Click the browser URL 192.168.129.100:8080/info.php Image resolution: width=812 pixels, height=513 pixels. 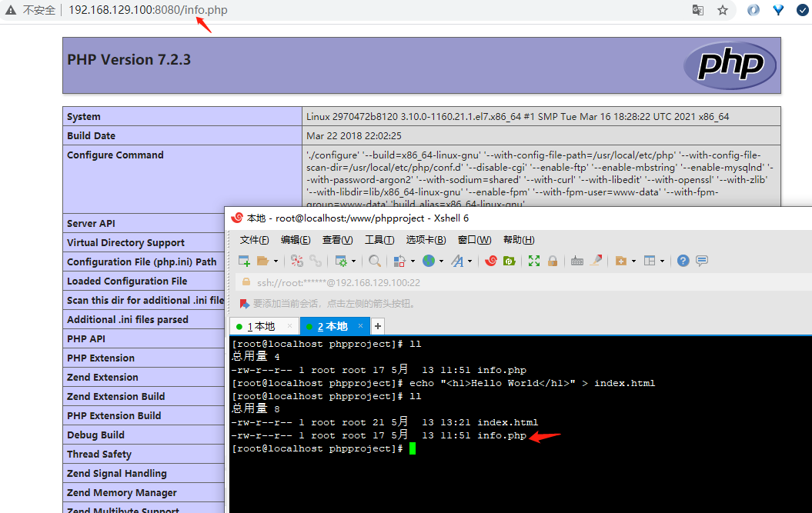148,10
